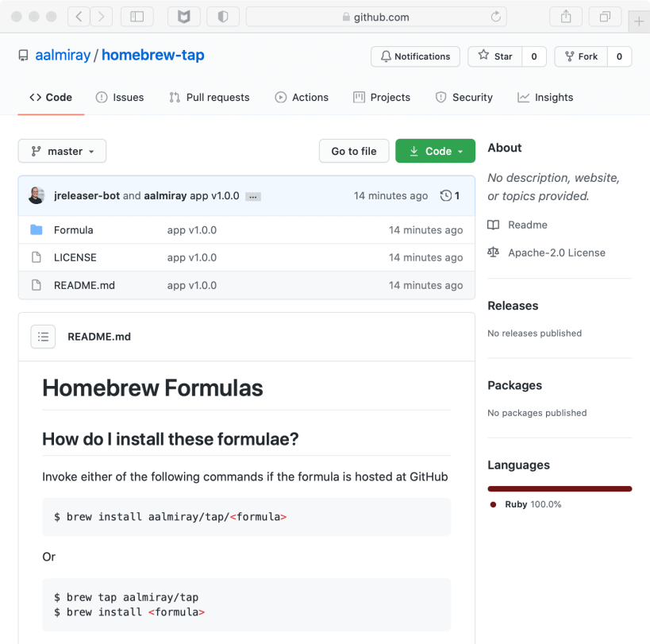Open README table of contents list icon
The height and width of the screenshot is (644, 650).
click(x=43, y=337)
